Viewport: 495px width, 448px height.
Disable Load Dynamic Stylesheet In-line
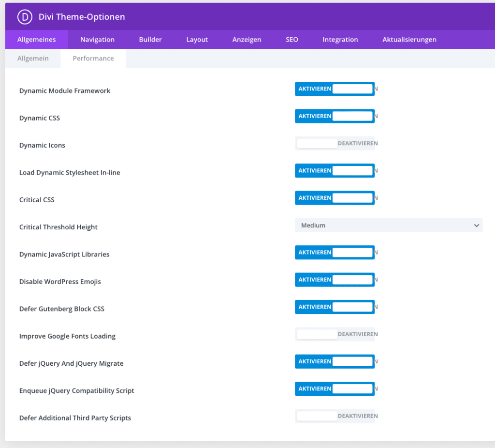335,170
